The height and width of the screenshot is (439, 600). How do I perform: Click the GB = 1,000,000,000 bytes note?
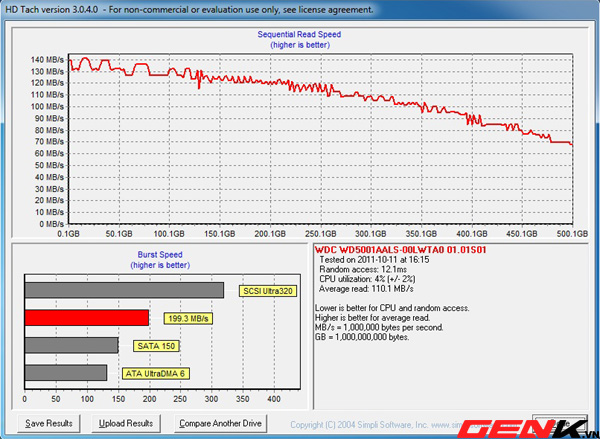tap(362, 337)
